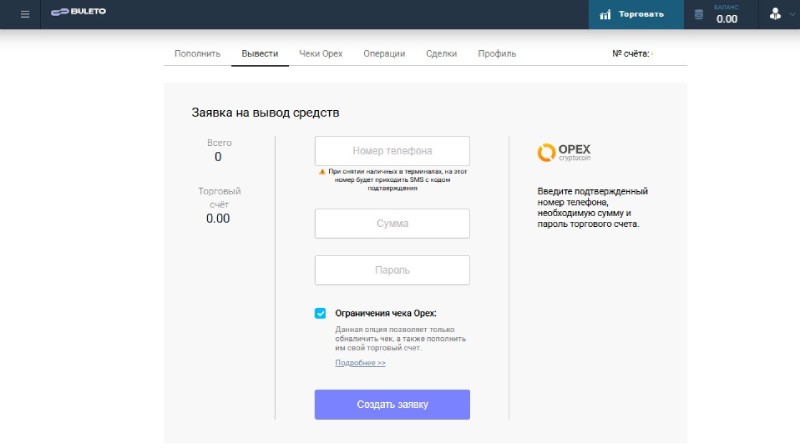Focus the Пароль input field
This screenshot has height=448, width=800.
tap(392, 270)
